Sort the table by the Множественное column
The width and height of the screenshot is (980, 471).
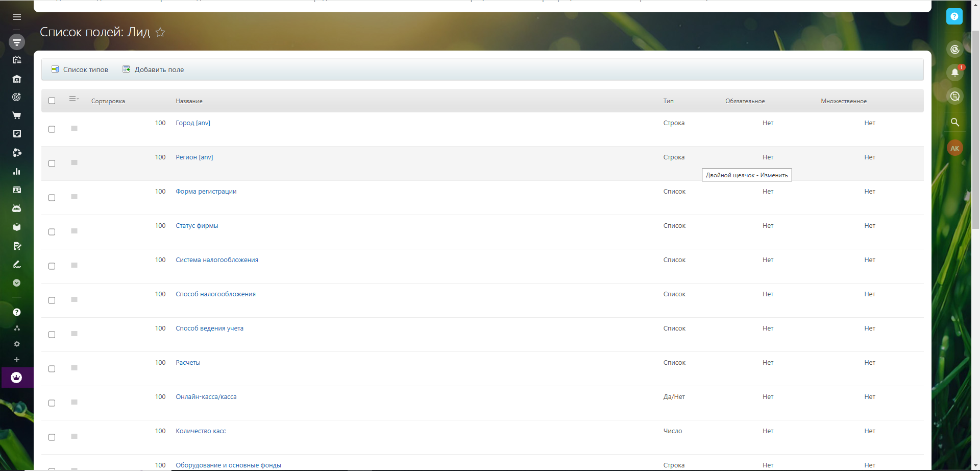(844, 101)
